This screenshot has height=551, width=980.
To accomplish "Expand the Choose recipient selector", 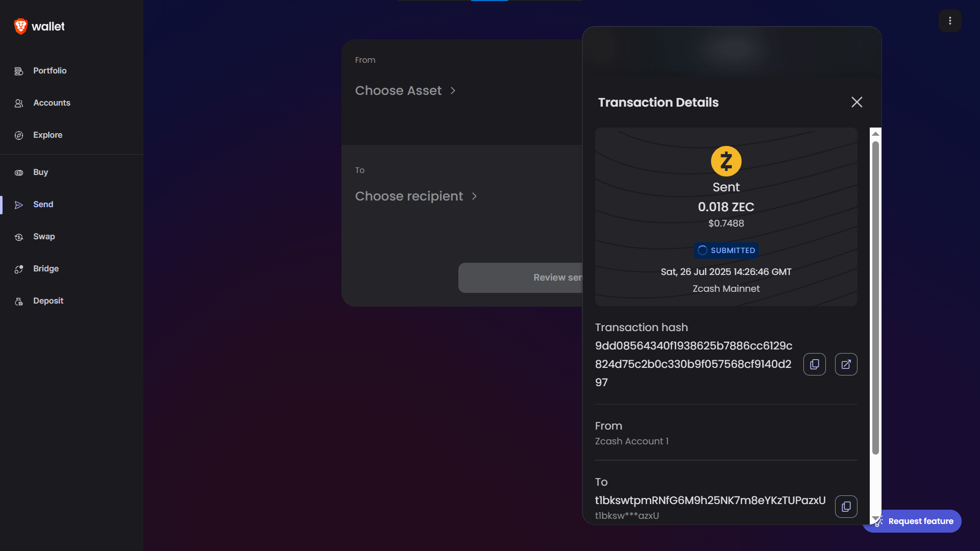I will tap(416, 196).
